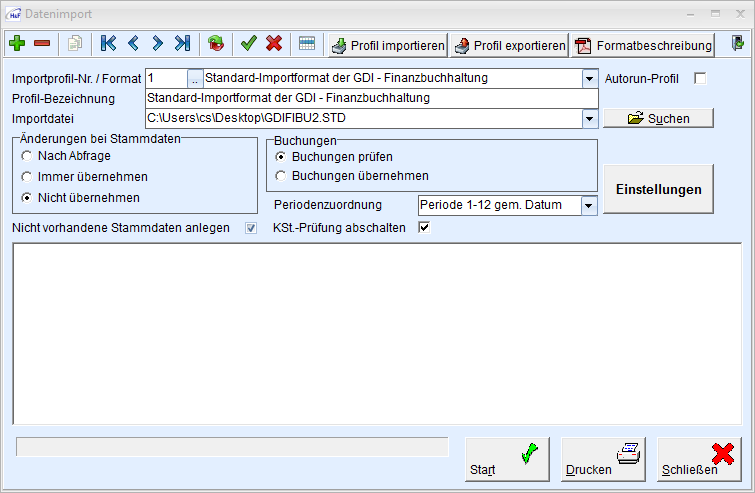Refresh the data with the reload icon
The image size is (755, 493).
pos(216,43)
